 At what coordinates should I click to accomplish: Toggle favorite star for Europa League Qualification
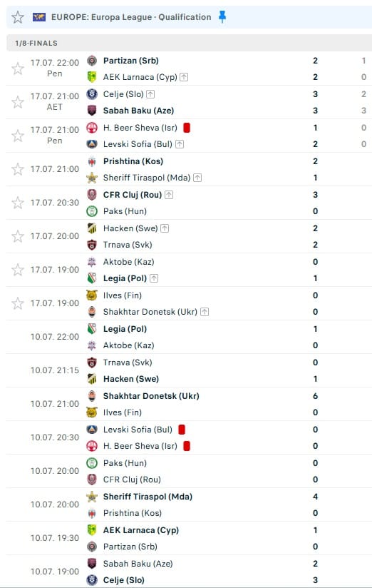coord(18,17)
